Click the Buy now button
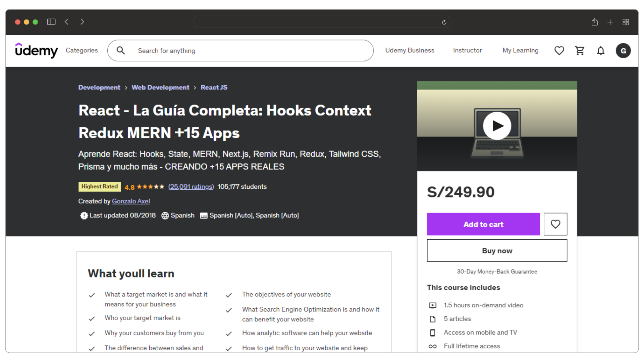Image resolution: width=644 pixels, height=362 pixels. pos(497,251)
